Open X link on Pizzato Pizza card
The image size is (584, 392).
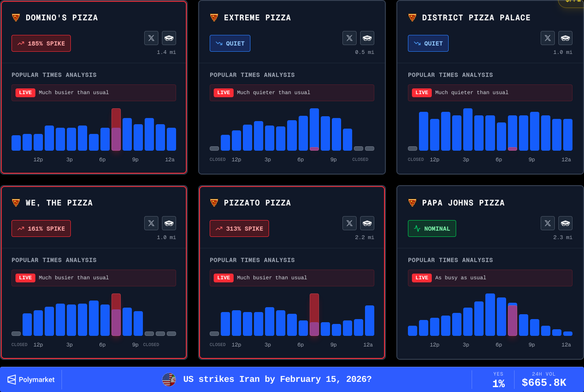tap(349, 223)
